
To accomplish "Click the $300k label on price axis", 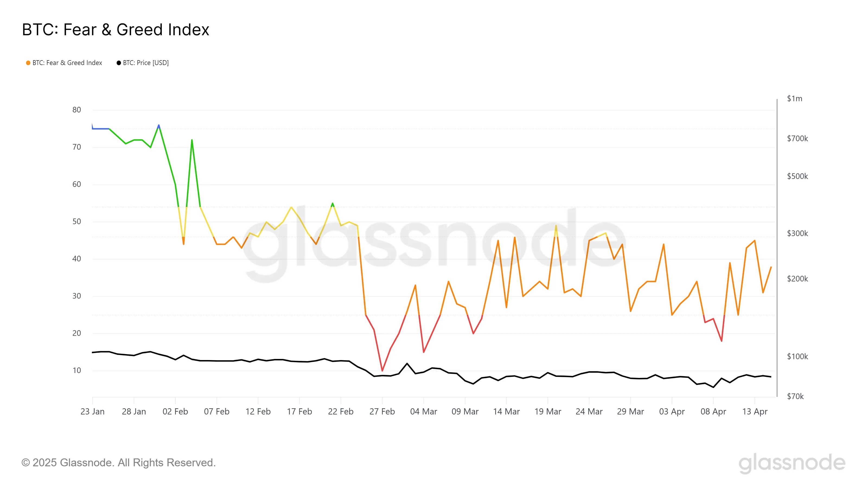I will coord(797,233).
